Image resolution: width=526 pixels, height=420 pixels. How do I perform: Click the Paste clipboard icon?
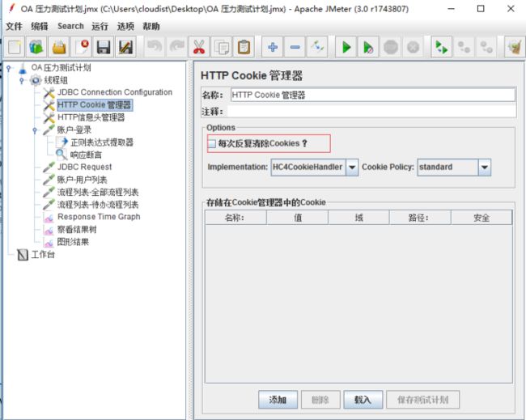(244, 47)
